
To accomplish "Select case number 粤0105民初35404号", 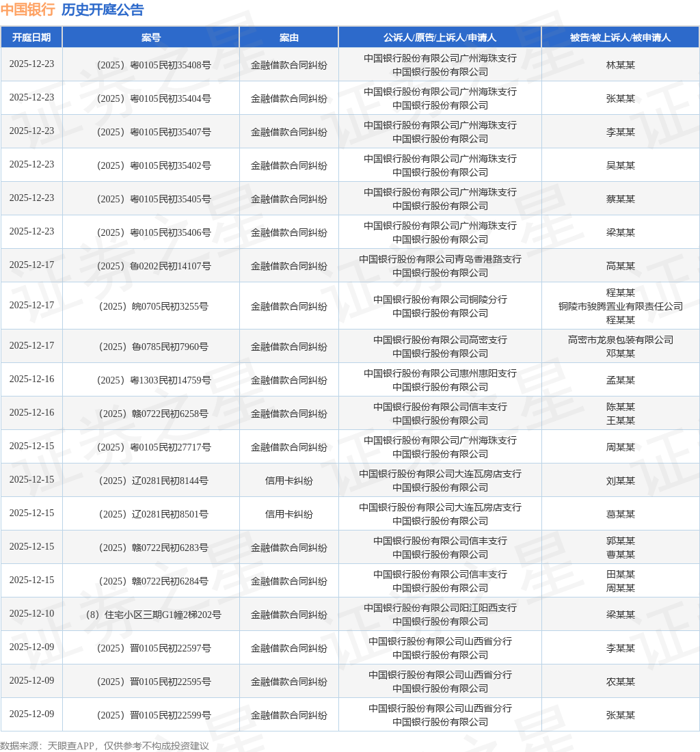I will [x=154, y=99].
